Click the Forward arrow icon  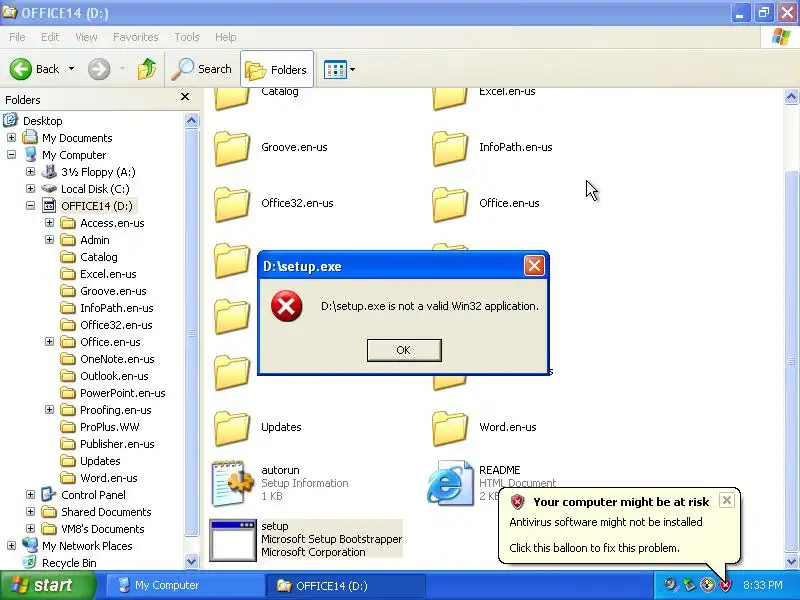tap(99, 69)
